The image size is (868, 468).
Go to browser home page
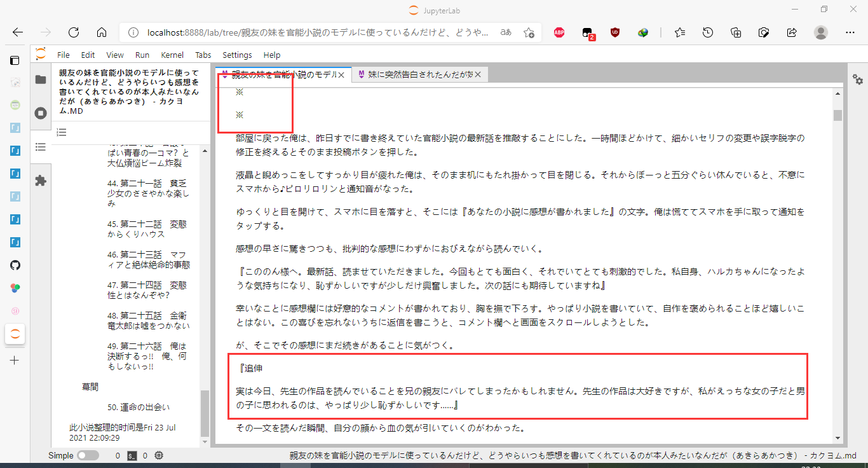coord(101,32)
